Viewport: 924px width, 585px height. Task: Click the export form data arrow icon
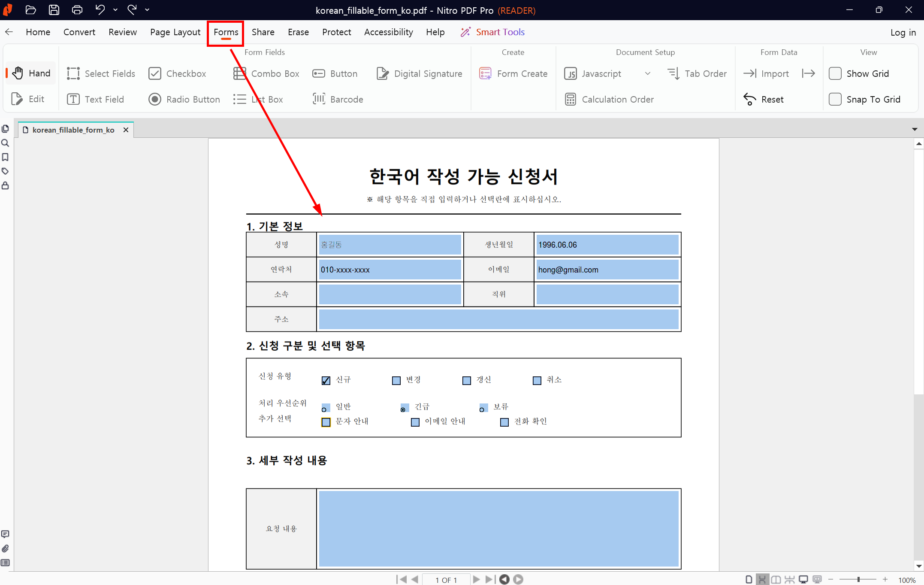(809, 74)
